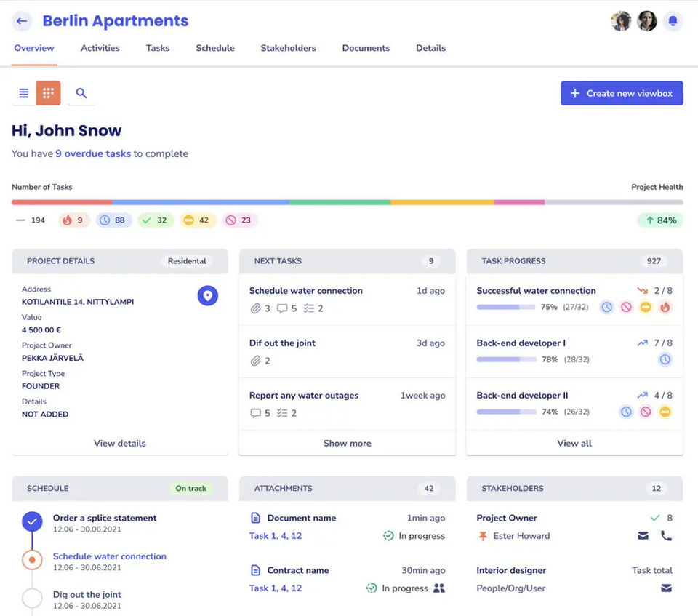Click checklist icon on Report any water outages
The image size is (698, 616).
pyautogui.click(x=282, y=413)
